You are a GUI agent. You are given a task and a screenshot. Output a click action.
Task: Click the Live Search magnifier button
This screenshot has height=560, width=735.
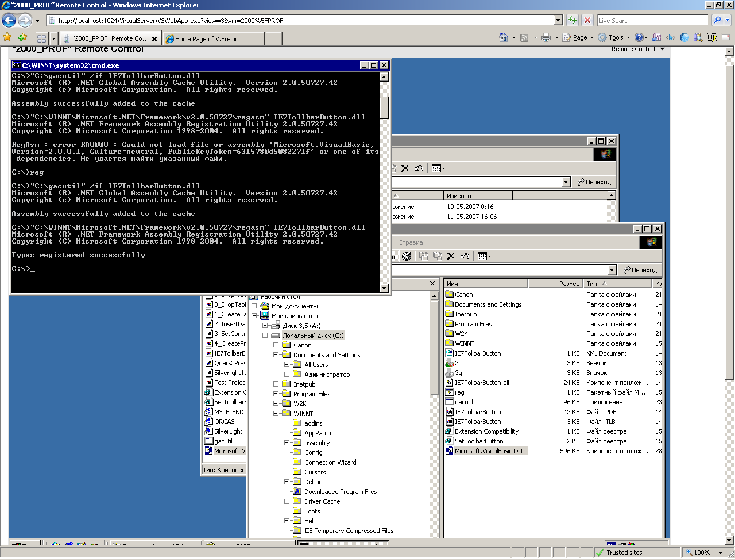click(717, 20)
